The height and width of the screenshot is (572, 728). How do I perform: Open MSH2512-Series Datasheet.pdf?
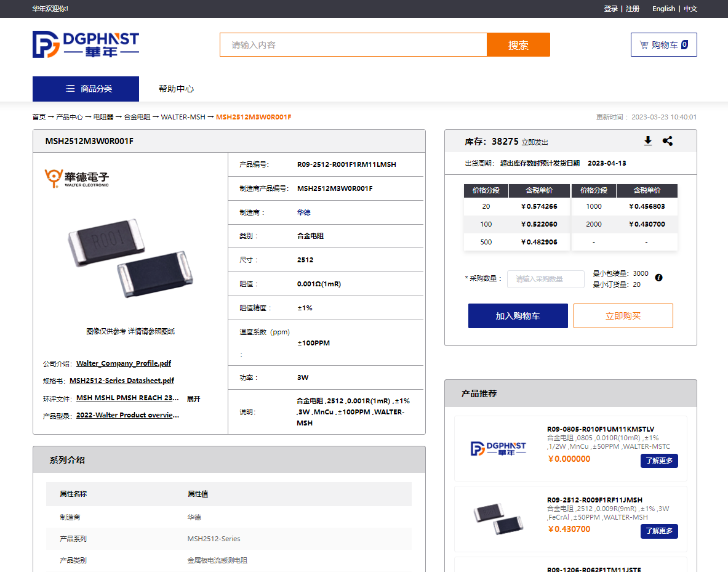[122, 381]
